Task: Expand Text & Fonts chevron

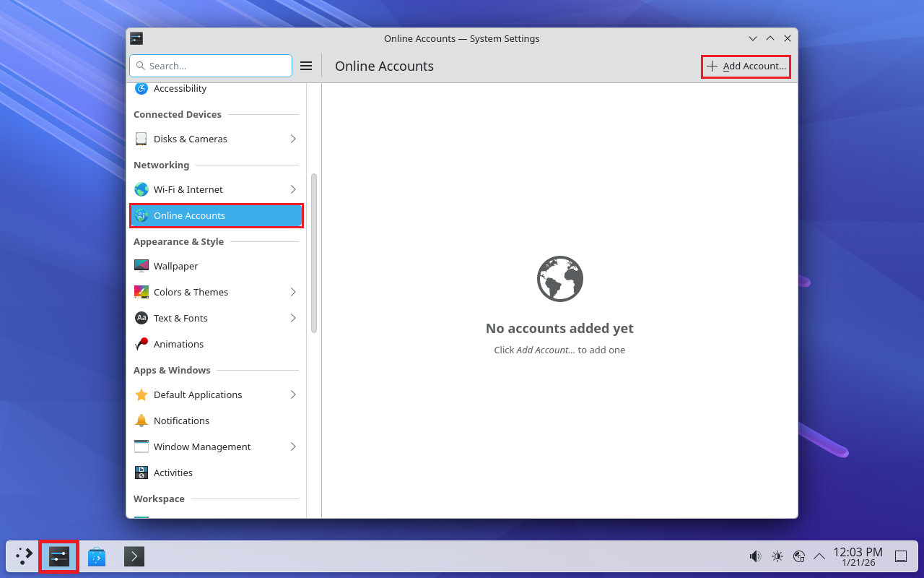Action: [293, 318]
